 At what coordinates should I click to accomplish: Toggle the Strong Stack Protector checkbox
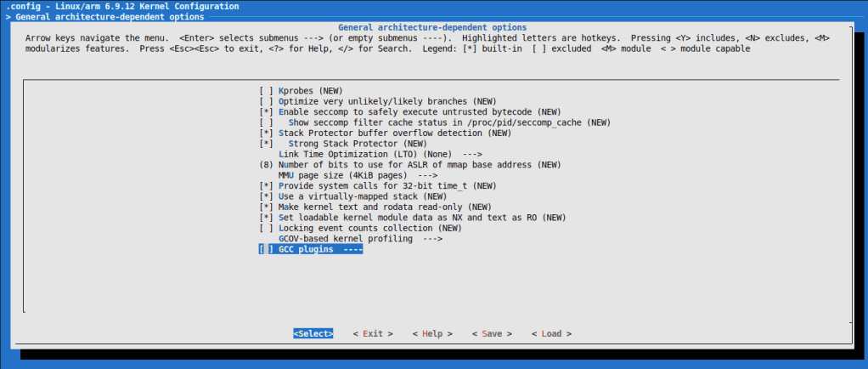[266, 144]
